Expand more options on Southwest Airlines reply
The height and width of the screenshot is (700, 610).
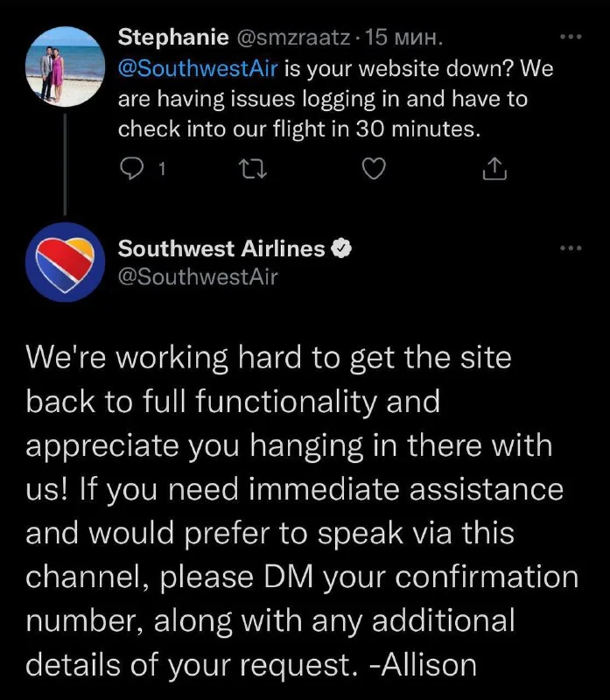tap(570, 248)
